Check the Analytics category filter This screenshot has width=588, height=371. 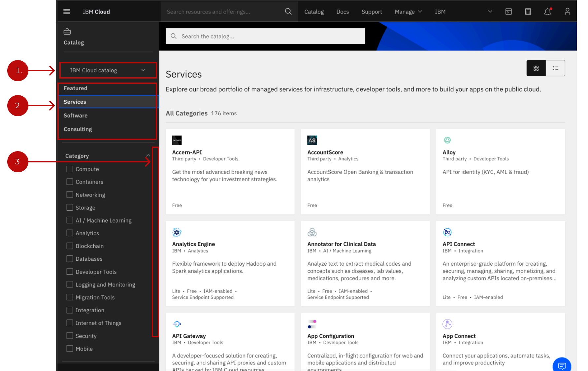click(70, 233)
